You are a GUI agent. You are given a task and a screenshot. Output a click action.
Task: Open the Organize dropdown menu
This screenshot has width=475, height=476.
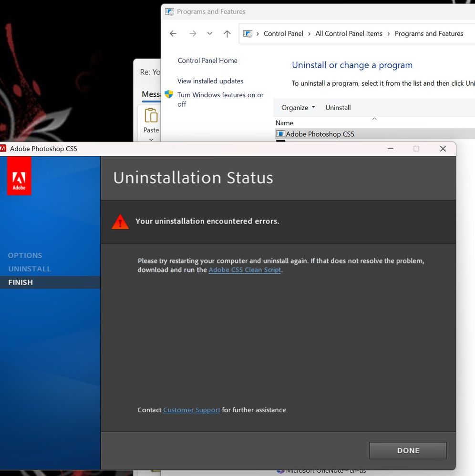click(297, 107)
